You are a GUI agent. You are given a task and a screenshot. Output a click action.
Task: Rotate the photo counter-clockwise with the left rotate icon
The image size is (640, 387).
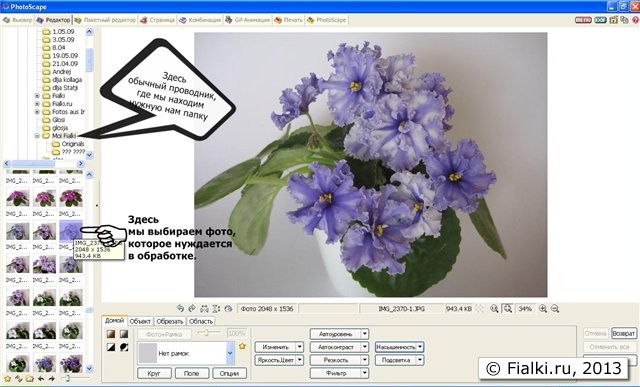[180, 309]
